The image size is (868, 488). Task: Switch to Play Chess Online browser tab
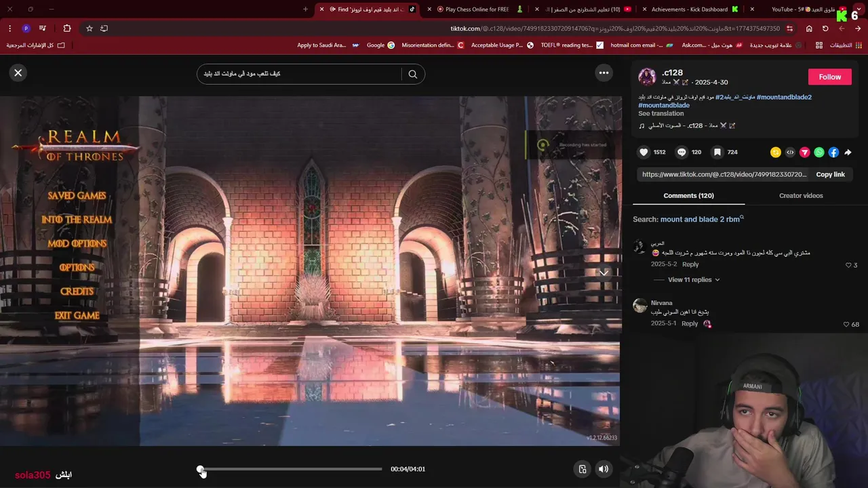tap(477, 9)
